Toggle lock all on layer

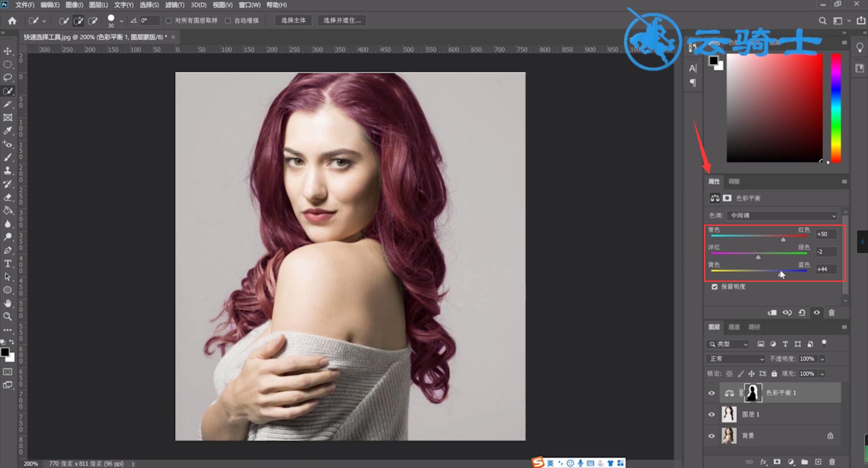point(774,374)
